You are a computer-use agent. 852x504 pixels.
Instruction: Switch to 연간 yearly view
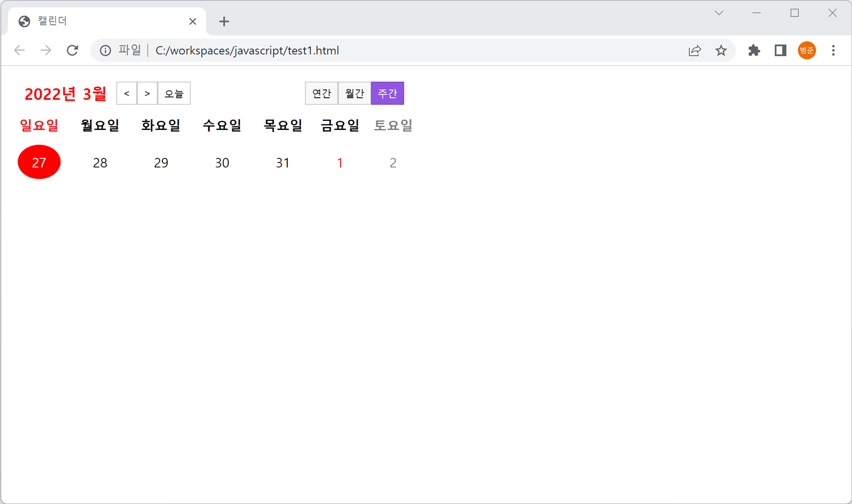point(322,93)
